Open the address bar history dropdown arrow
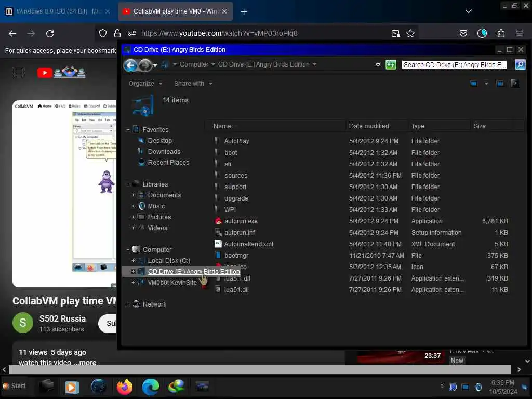Screen dimensions: 532x399 click(x=378, y=64)
